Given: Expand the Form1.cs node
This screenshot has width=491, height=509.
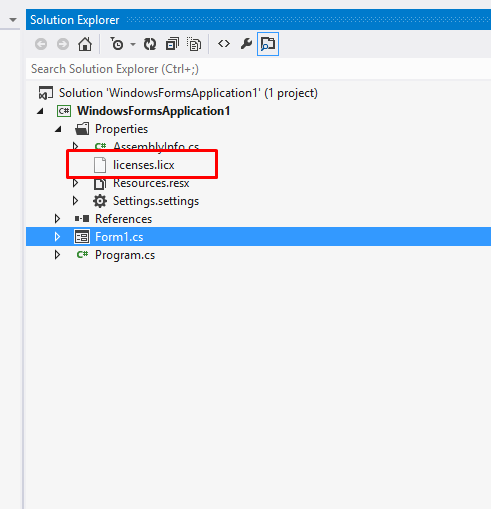Looking at the screenshot, I should click(58, 237).
